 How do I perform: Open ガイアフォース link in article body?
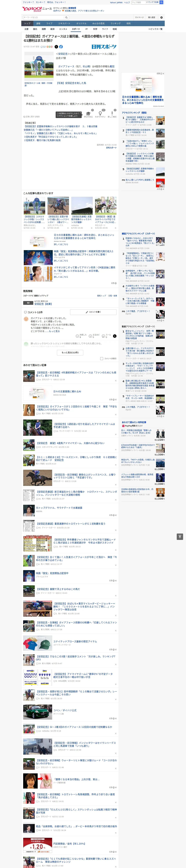[66, 66]
